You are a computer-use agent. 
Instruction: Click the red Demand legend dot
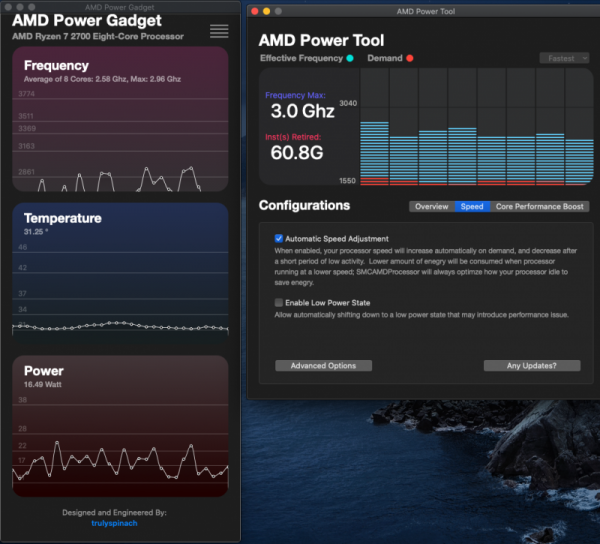(410, 58)
